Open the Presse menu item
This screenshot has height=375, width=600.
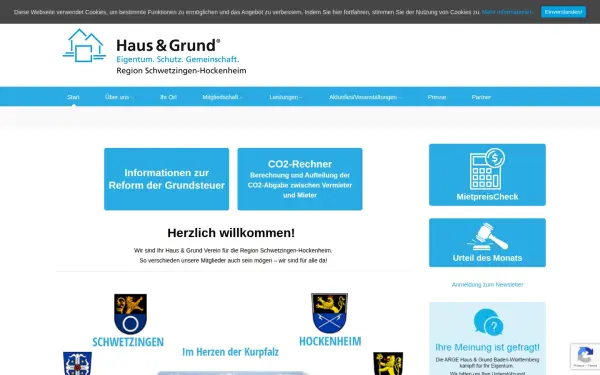437,97
